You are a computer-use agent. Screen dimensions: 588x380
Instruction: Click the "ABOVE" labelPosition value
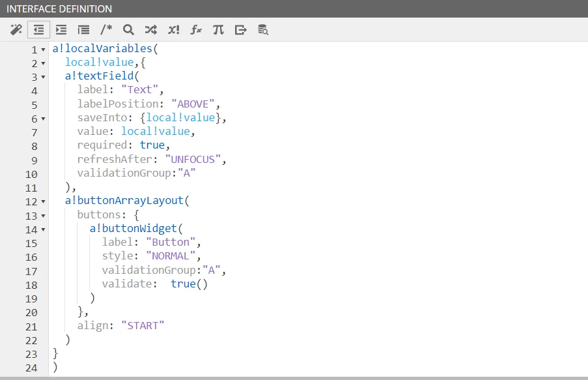coord(193,104)
